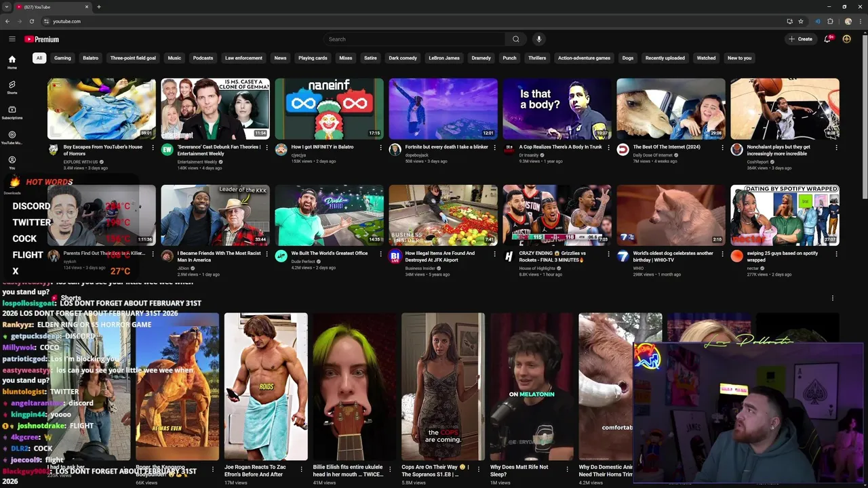Open 'How Illegal Items Are Found' title
Screen dimensions: 868x488
click(440, 257)
